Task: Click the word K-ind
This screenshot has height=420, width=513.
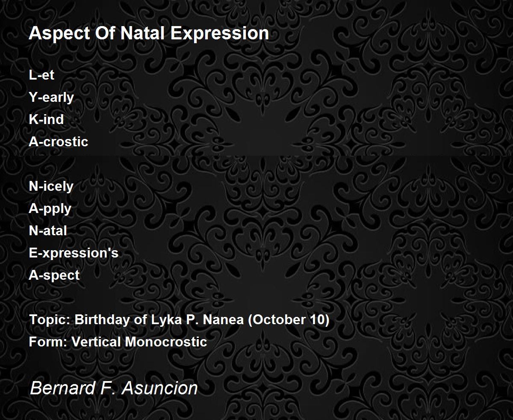Action: coord(46,119)
